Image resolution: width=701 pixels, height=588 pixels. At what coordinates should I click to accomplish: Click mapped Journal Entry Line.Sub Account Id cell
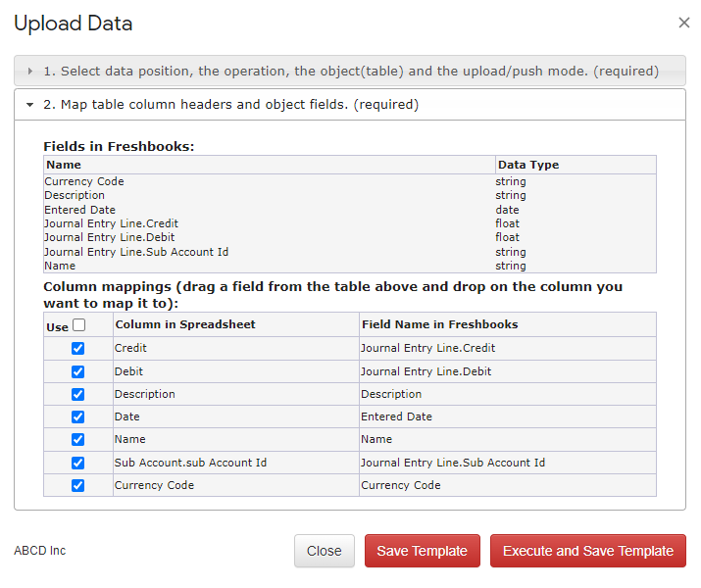click(x=508, y=463)
